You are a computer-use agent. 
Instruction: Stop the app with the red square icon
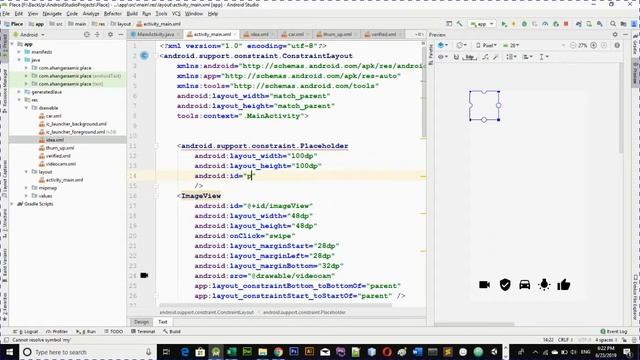(566, 24)
